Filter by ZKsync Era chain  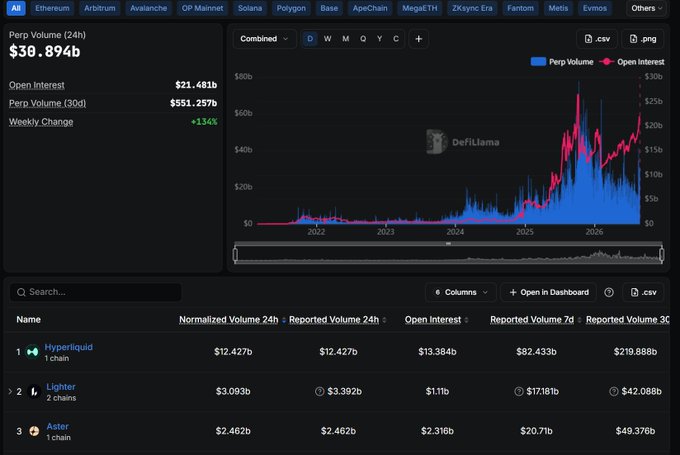pyautogui.click(x=472, y=8)
